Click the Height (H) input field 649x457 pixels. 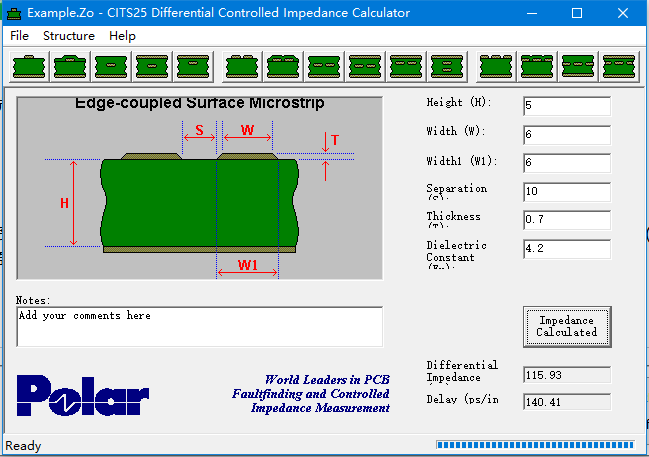pyautogui.click(x=567, y=106)
